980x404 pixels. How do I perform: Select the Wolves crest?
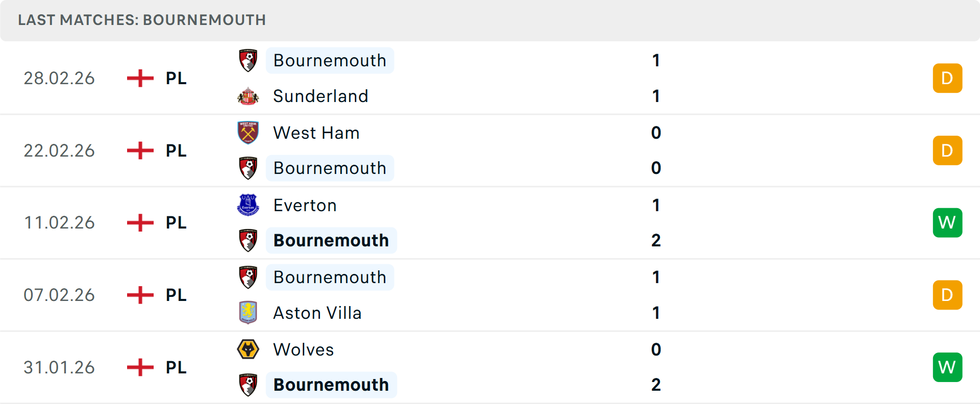click(x=249, y=350)
